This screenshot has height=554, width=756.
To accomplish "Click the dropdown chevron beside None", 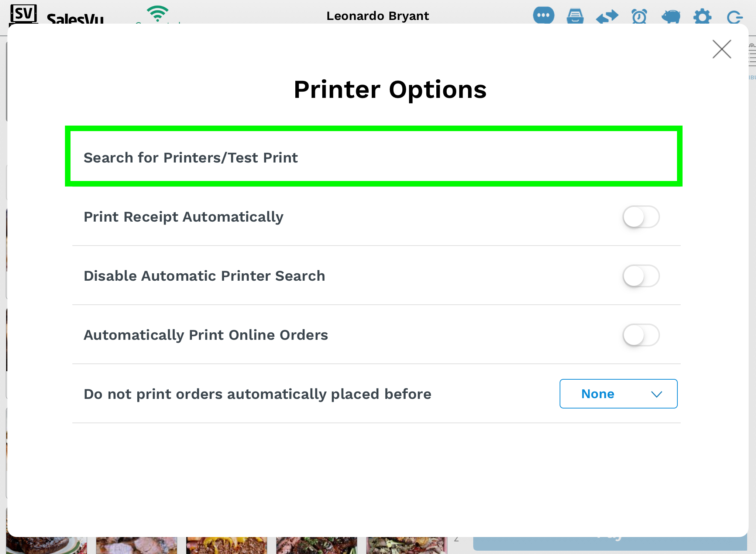I will tap(656, 394).
